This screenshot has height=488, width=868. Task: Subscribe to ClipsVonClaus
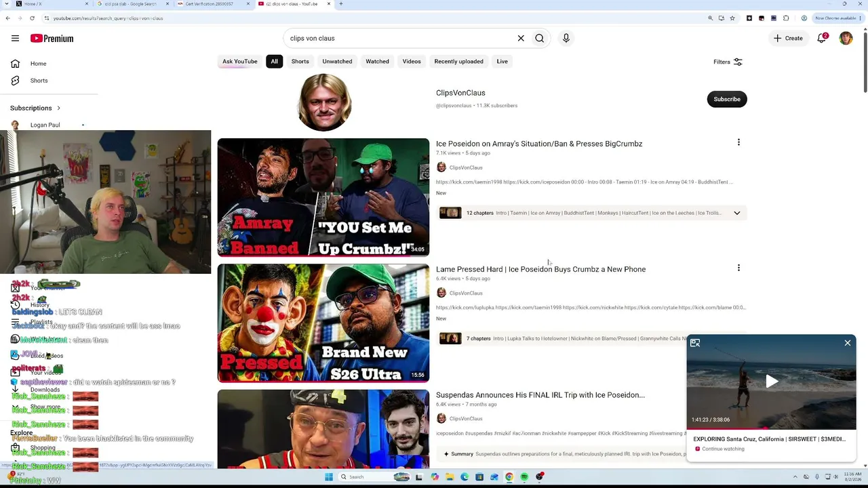click(x=727, y=99)
